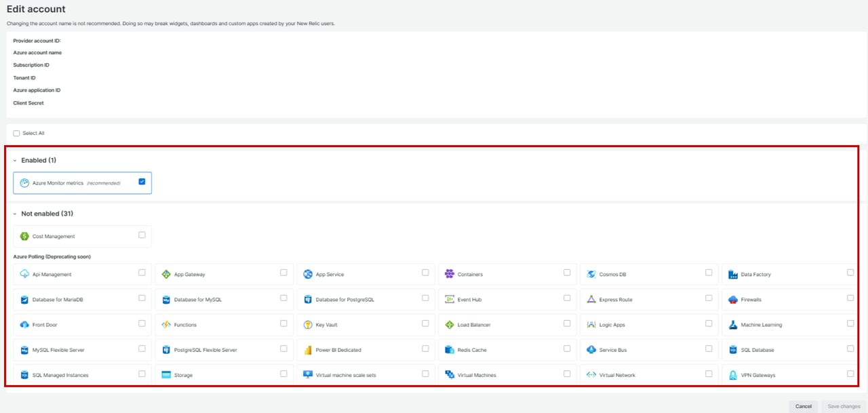Uncheck the Azure Monitor metrics checkbox

pos(142,182)
